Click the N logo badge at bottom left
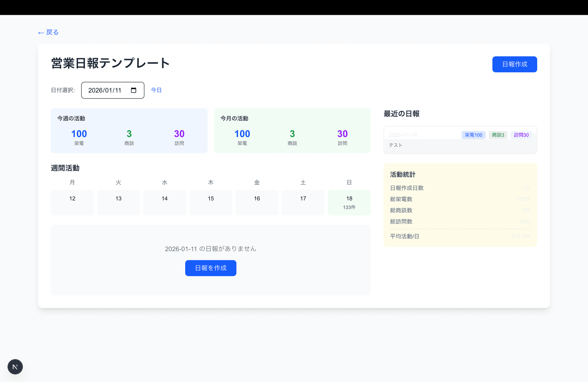This screenshot has width=588, height=382. (15, 367)
